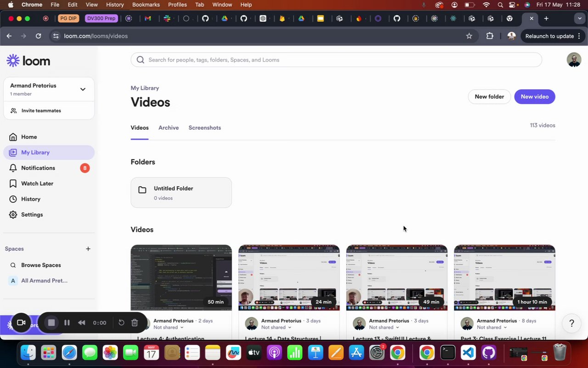Focus the Loom search field
The image size is (588, 368).
click(x=336, y=60)
